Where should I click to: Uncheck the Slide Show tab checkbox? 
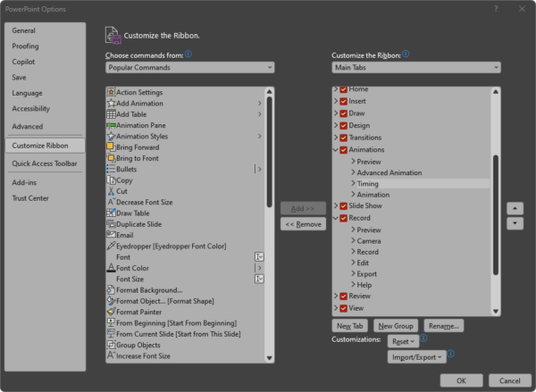pos(344,205)
